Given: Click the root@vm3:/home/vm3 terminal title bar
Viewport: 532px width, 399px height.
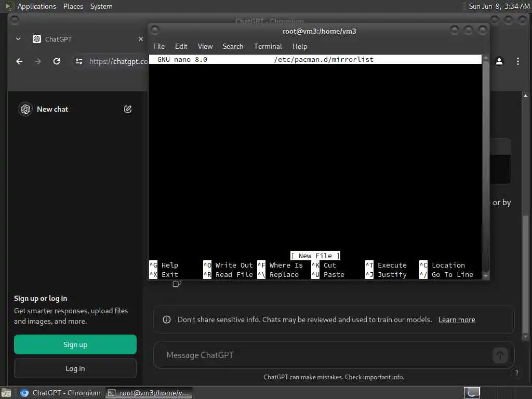Looking at the screenshot, I should click(320, 31).
